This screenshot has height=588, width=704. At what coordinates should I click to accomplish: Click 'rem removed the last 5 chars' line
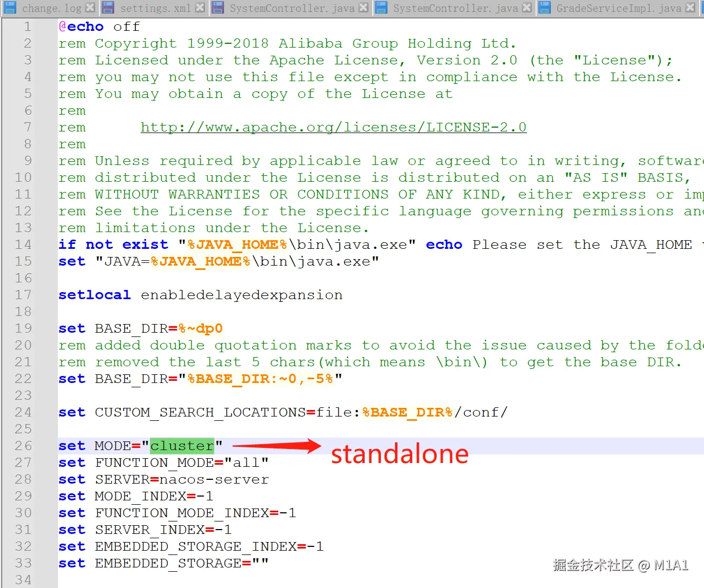click(370, 362)
